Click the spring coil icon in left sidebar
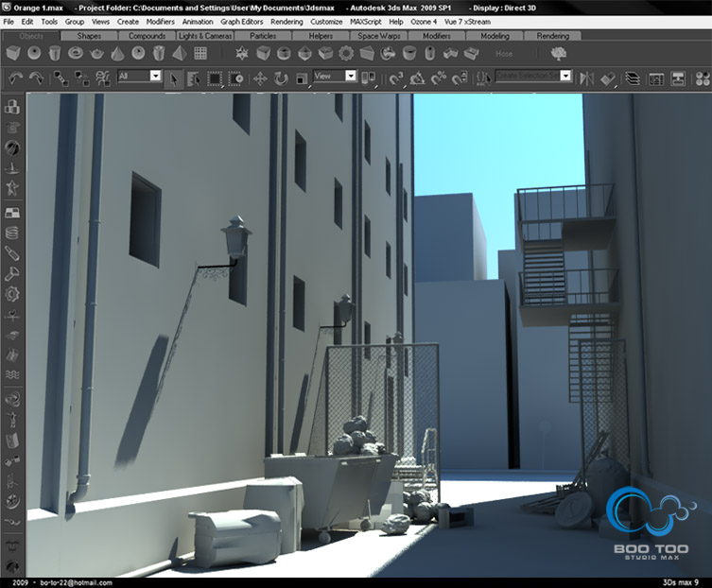 coord(12,233)
